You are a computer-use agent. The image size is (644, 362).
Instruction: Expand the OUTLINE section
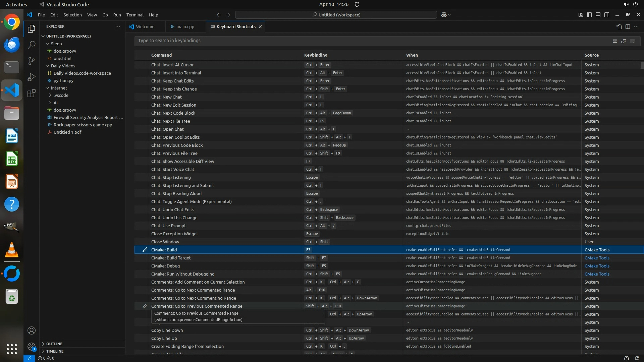pos(54,344)
